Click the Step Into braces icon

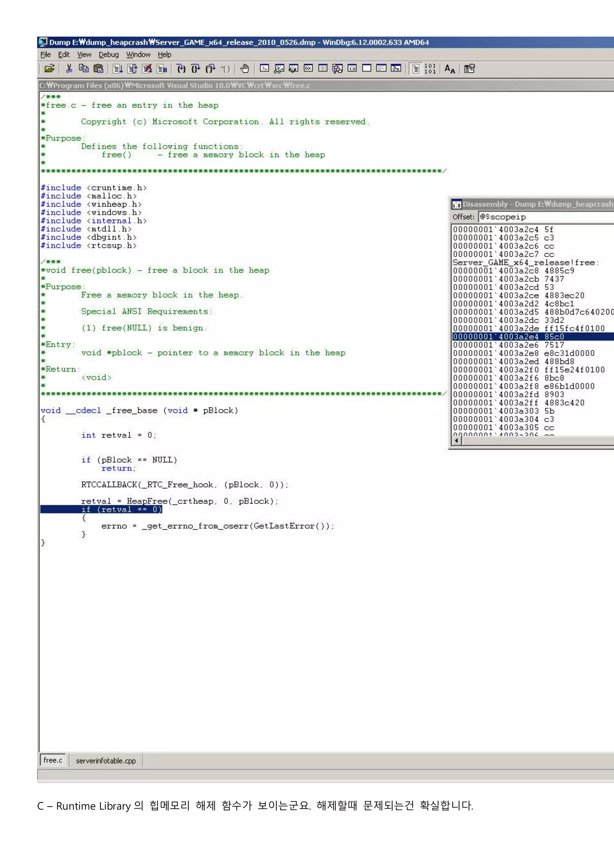[x=181, y=68]
